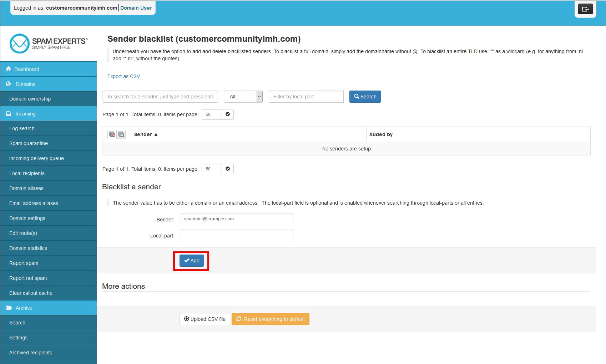Viewport: 606px width, 364px height.
Task: Go to Local recipients
Action: pos(49,173)
